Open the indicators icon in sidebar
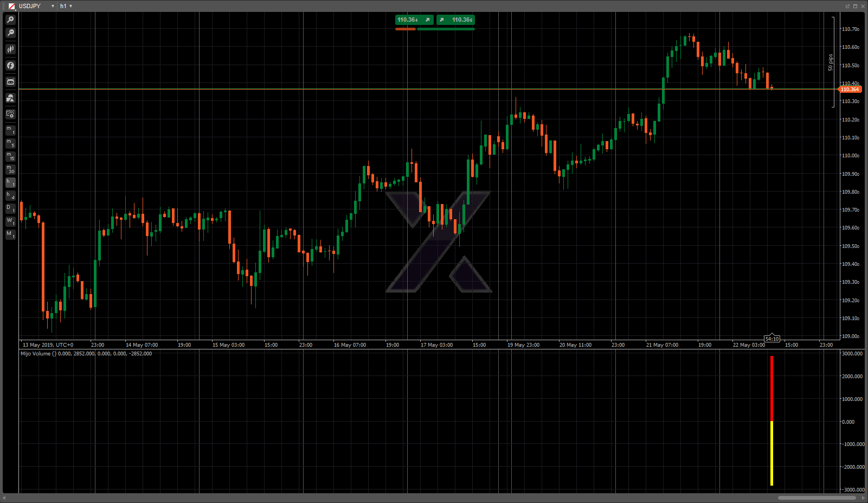The height and width of the screenshot is (503, 868). [x=10, y=98]
